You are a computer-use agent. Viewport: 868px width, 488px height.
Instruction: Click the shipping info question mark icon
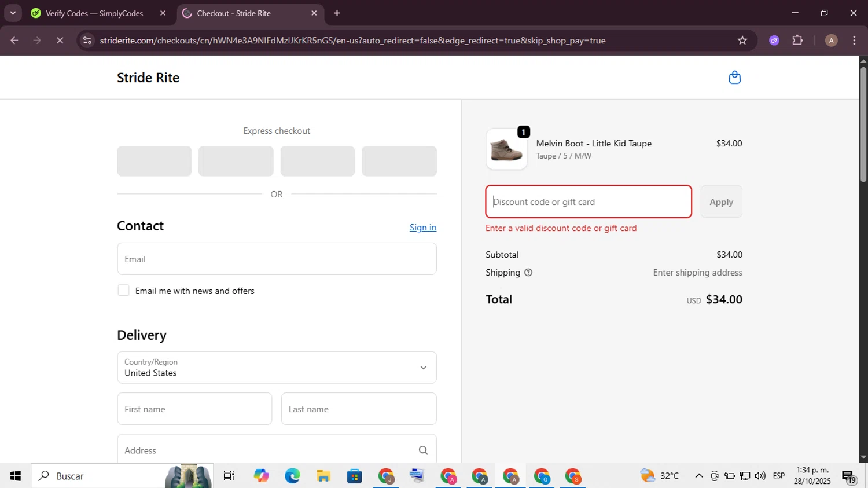pyautogui.click(x=528, y=273)
